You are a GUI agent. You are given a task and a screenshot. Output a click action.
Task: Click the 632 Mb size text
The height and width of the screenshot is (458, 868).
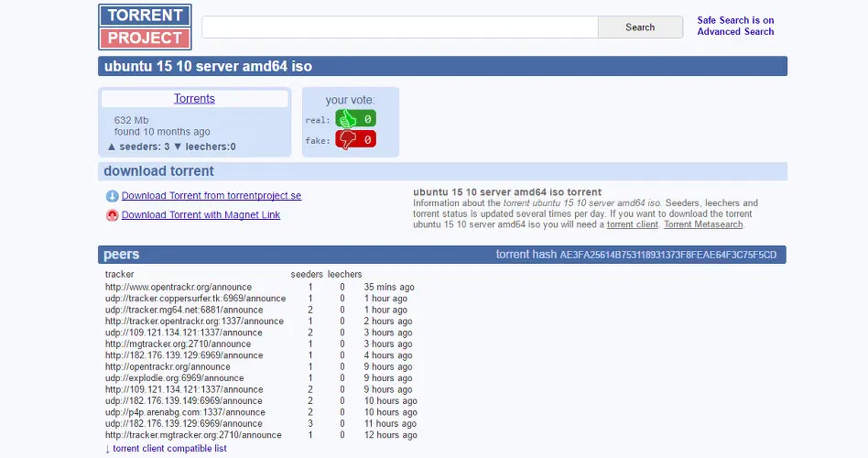pos(131,120)
